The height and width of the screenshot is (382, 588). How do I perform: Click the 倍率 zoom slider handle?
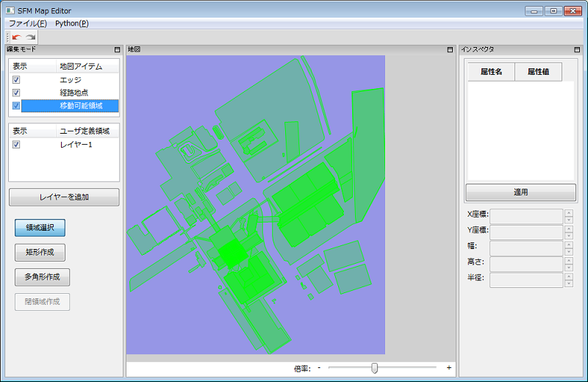[x=374, y=368]
